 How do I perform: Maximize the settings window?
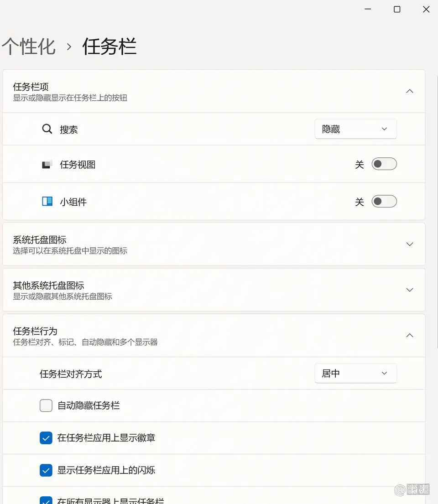tap(397, 9)
